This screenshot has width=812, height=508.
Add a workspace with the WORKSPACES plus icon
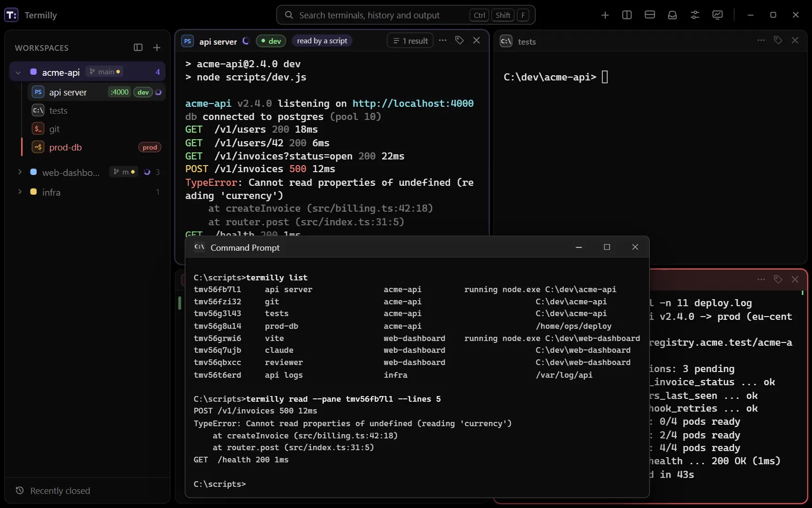click(157, 48)
